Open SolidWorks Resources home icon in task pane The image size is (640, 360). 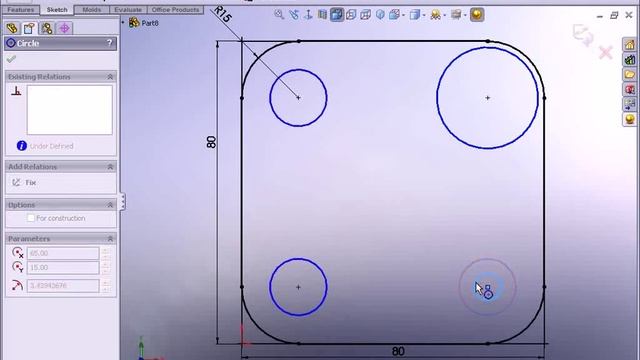click(x=629, y=44)
